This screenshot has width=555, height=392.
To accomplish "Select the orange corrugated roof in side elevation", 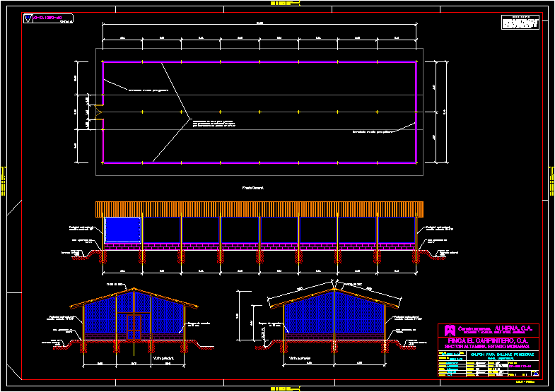I will 259,209.
